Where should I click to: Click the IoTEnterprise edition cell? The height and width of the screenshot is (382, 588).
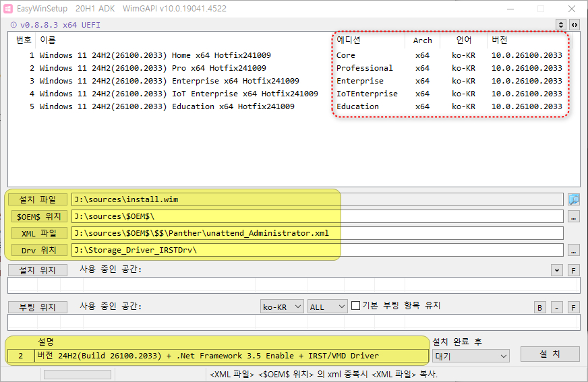tap(367, 94)
